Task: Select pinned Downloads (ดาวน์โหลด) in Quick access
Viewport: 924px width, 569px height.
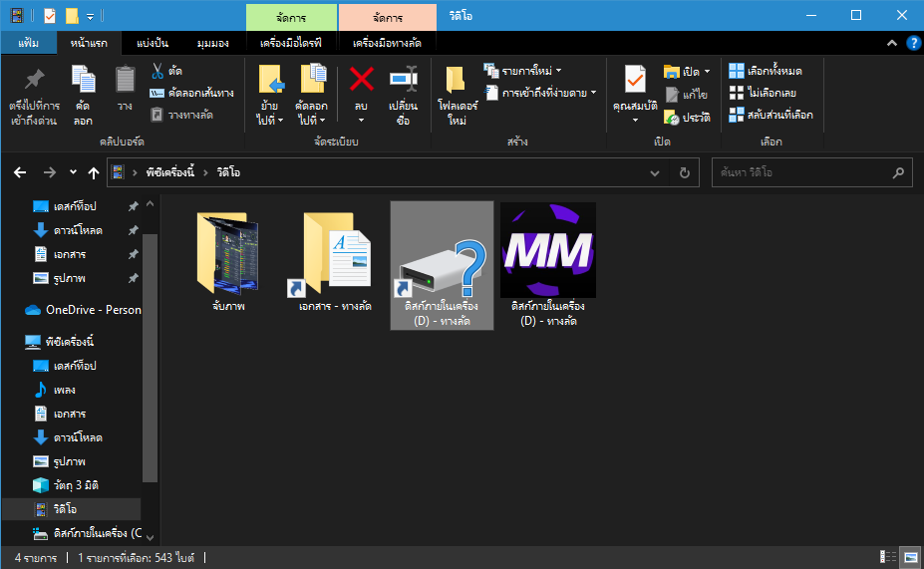Action: pos(78,230)
